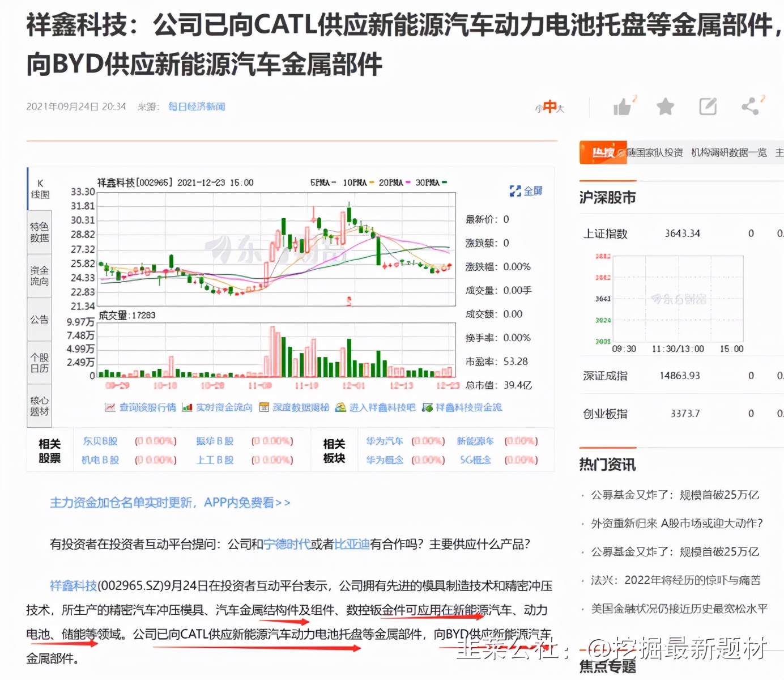This screenshot has width=784, height=680.
Task: Open 祥鑫科技资金流 link
Action: (469, 407)
